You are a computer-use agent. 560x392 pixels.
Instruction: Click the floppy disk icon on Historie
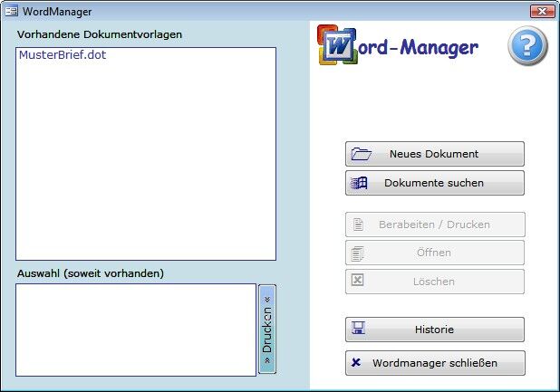pyautogui.click(x=359, y=330)
